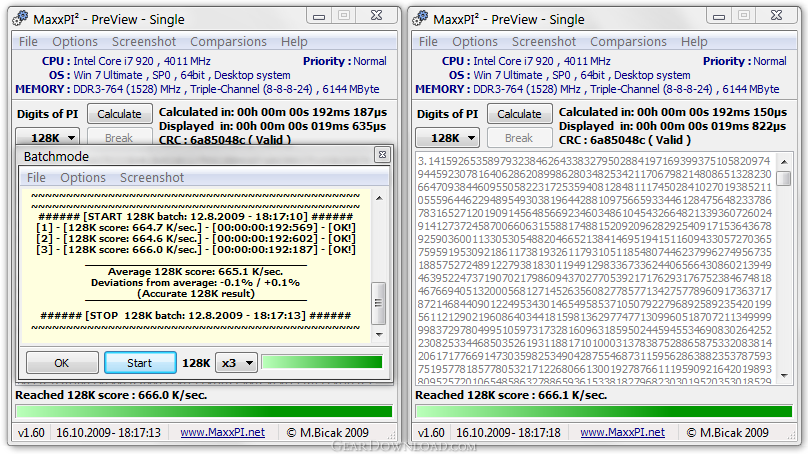The height and width of the screenshot is (454, 808).
Task: Click 'Deviations from average' line
Action: click(195, 282)
